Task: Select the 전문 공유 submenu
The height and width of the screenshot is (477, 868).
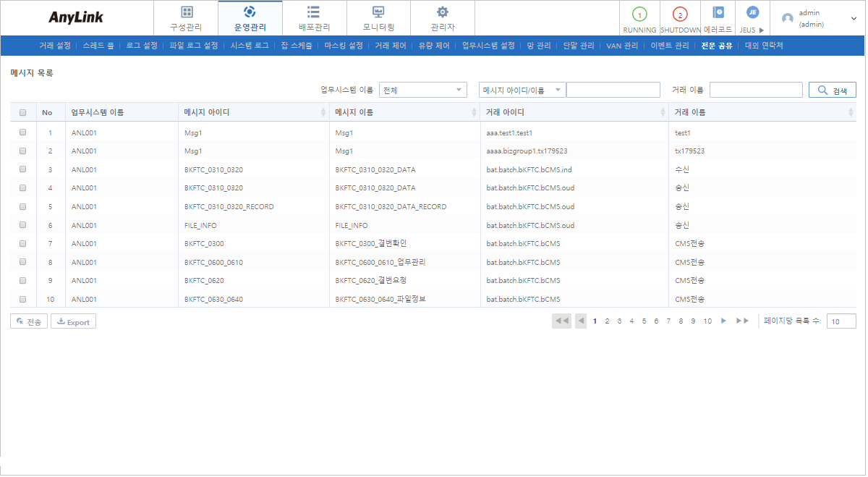Action: click(x=717, y=46)
